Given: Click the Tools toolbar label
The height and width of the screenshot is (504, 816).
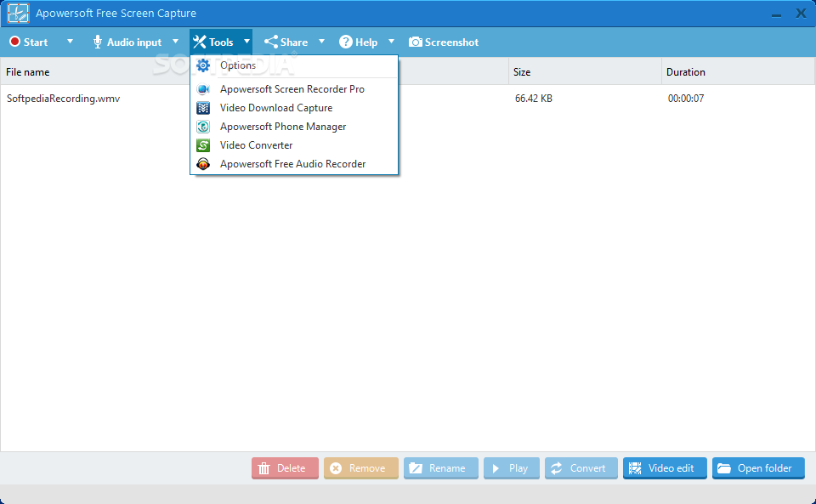Looking at the screenshot, I should (x=221, y=42).
